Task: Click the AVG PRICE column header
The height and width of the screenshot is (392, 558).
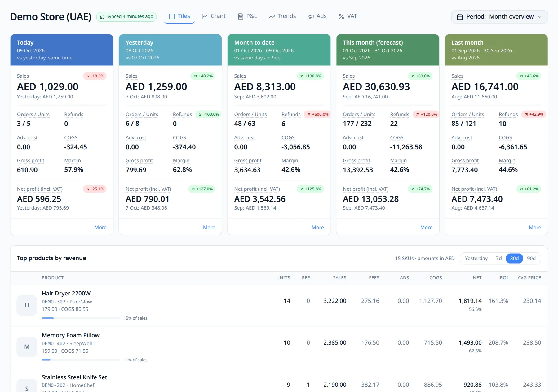Action: (529, 278)
